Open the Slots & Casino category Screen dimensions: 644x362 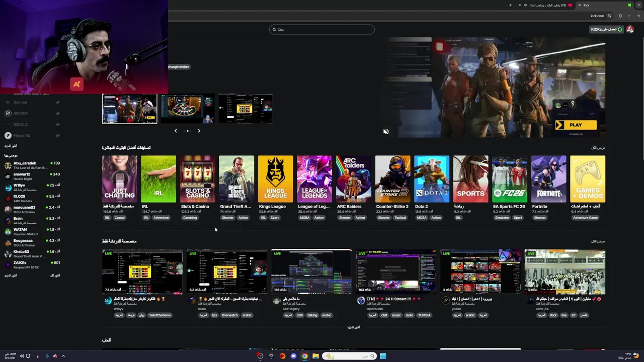coord(198,179)
